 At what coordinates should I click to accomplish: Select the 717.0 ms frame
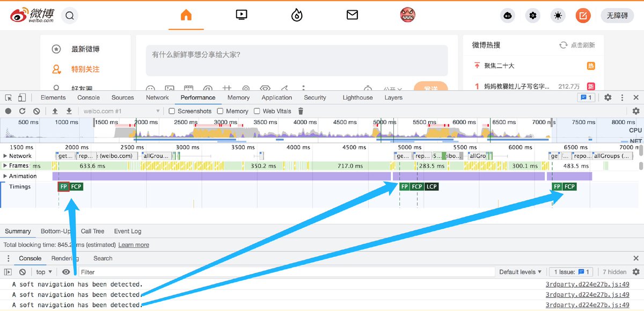coord(350,166)
